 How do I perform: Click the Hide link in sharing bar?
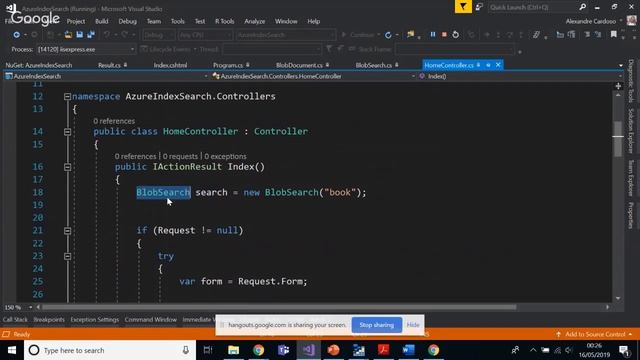413,325
